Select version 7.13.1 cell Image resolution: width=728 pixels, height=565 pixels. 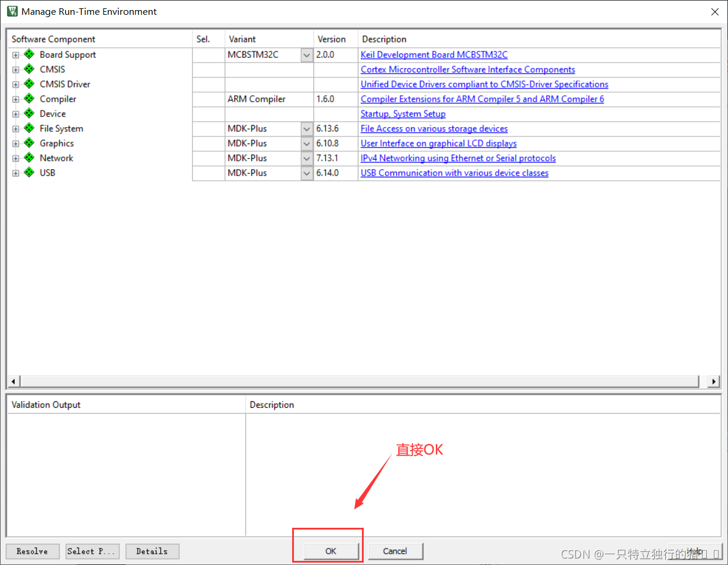pos(336,158)
